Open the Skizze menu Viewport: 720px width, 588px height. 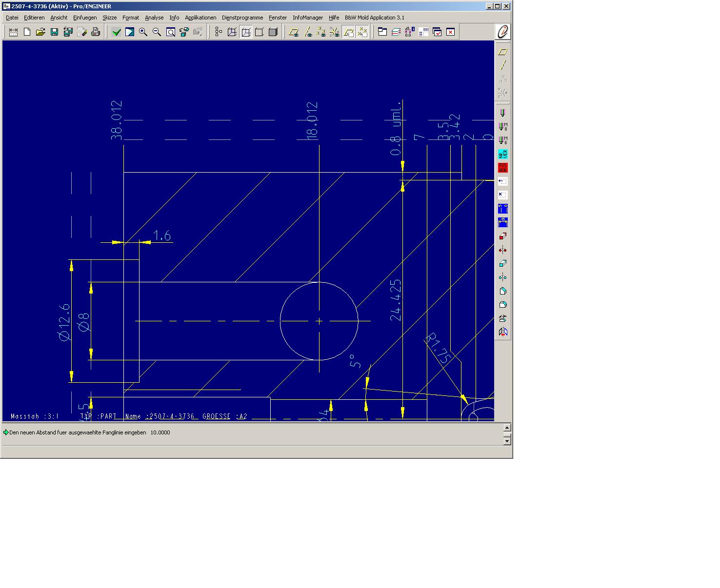tap(110, 18)
